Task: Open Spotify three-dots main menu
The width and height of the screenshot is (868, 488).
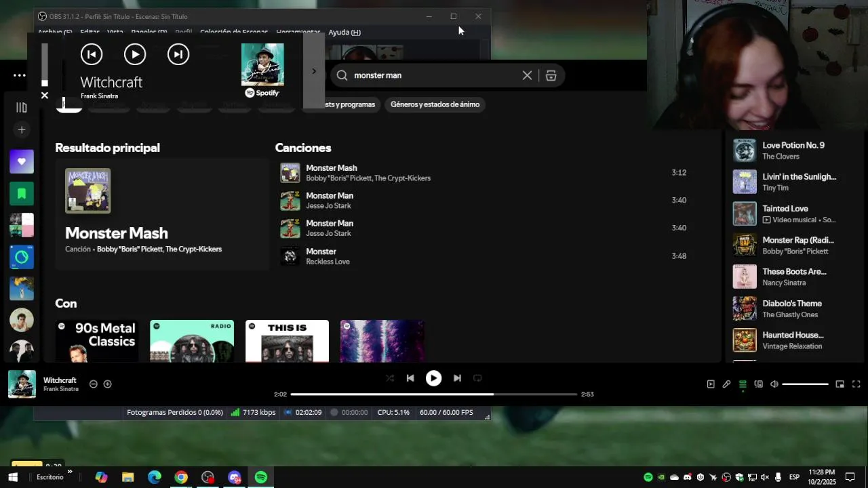Action: 20,75
